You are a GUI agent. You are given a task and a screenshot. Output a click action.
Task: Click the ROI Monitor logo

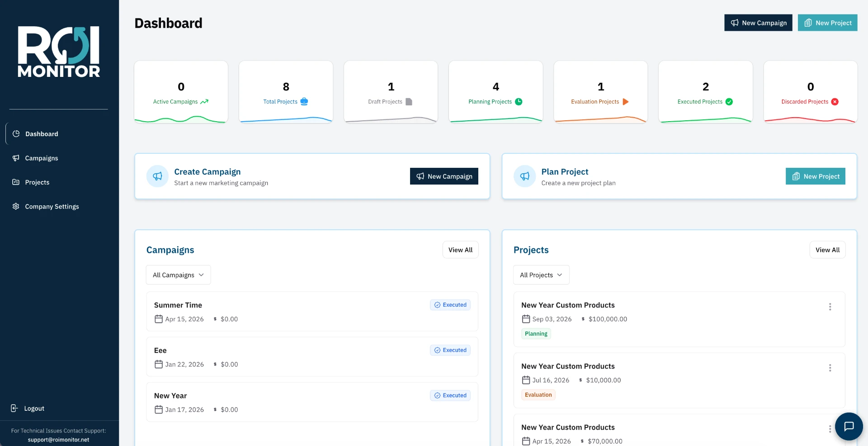(59, 52)
